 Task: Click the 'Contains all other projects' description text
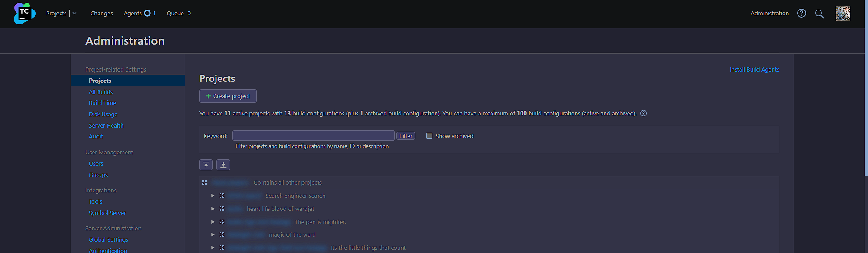pos(288,182)
